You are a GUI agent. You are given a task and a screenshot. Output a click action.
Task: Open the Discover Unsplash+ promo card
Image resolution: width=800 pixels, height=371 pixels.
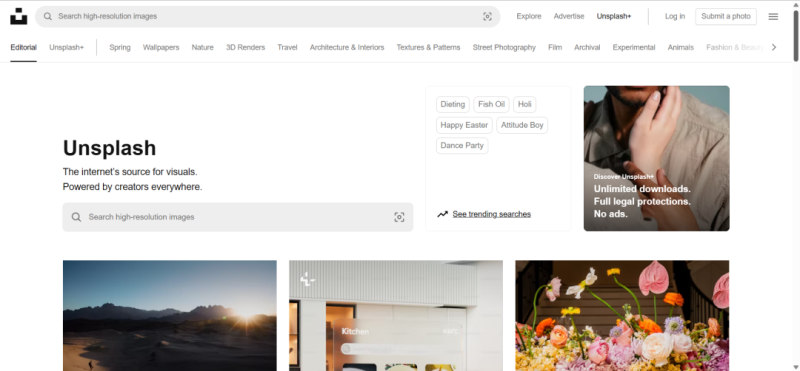[x=657, y=158]
